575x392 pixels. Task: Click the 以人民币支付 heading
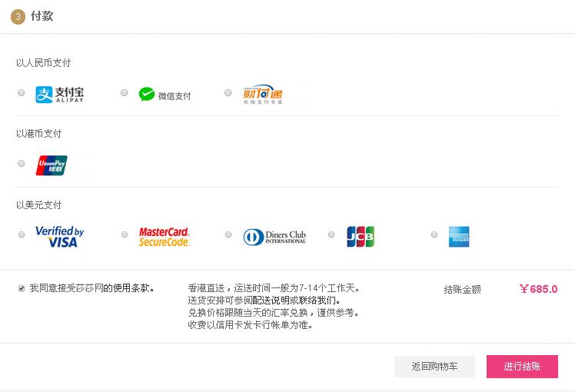coord(43,63)
